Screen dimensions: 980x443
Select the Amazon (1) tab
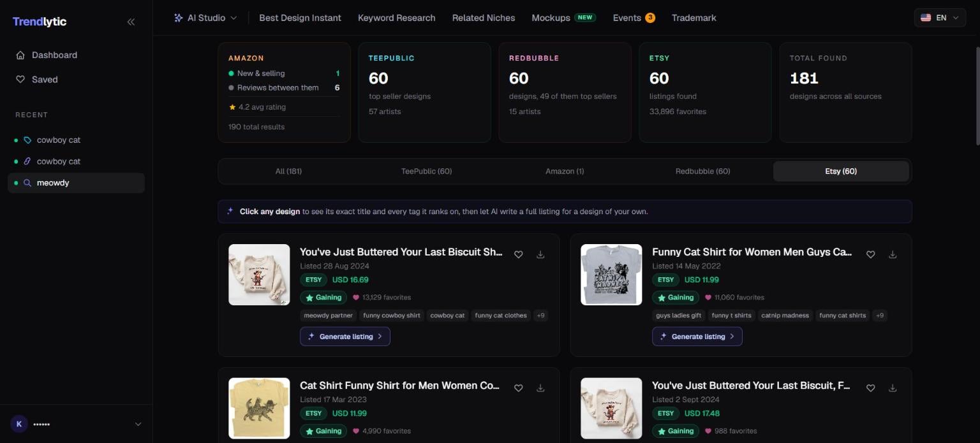pyautogui.click(x=565, y=171)
